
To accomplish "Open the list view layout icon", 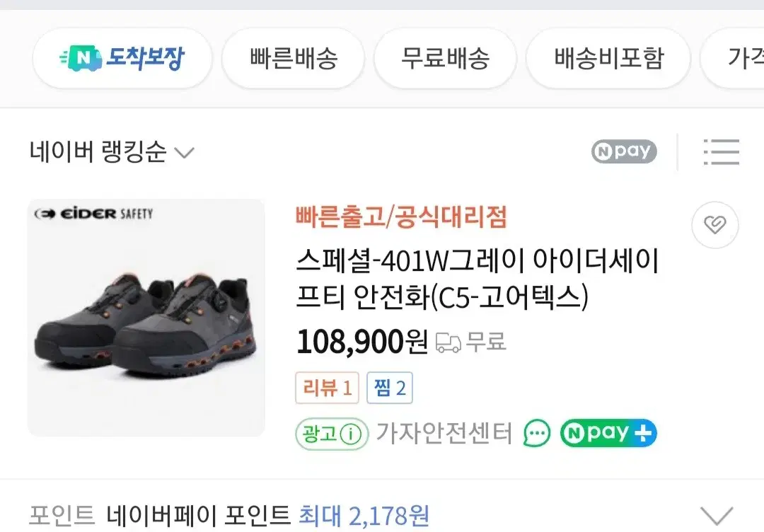I will (x=722, y=151).
